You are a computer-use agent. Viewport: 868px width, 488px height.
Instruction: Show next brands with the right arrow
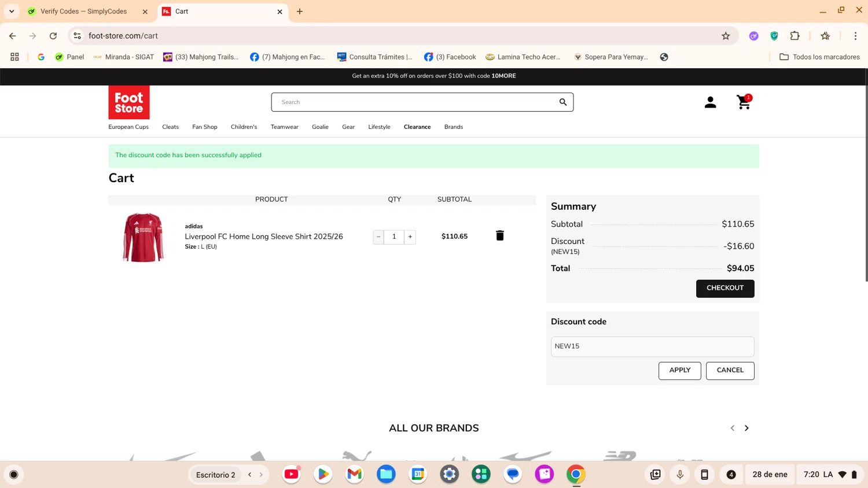click(746, 428)
